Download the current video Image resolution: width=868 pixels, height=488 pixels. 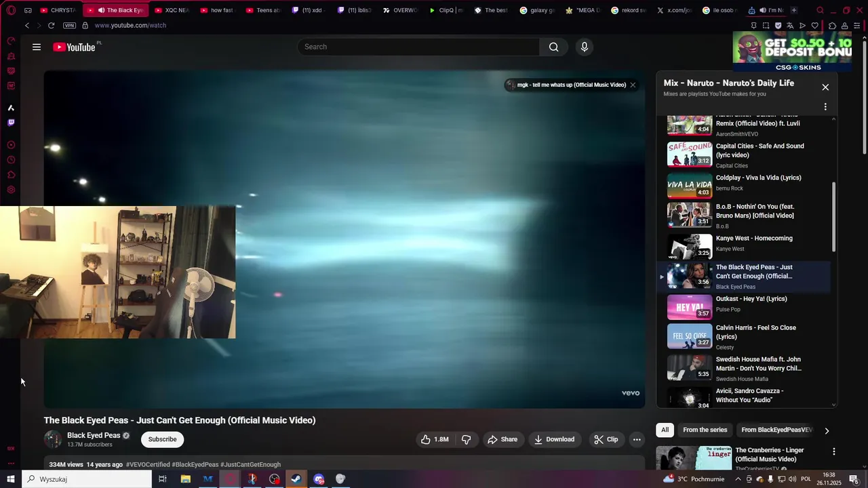(x=554, y=439)
